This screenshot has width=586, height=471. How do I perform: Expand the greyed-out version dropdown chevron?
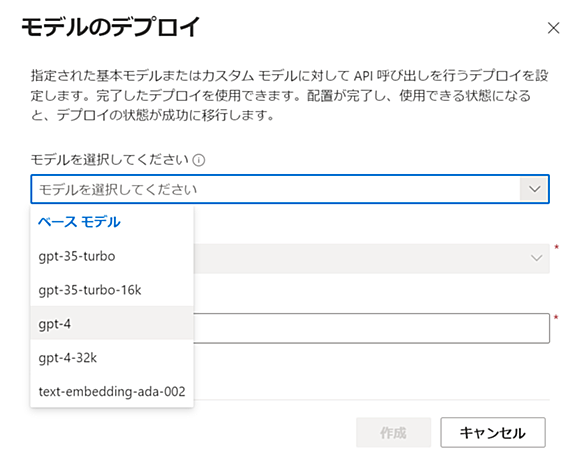tap(537, 258)
